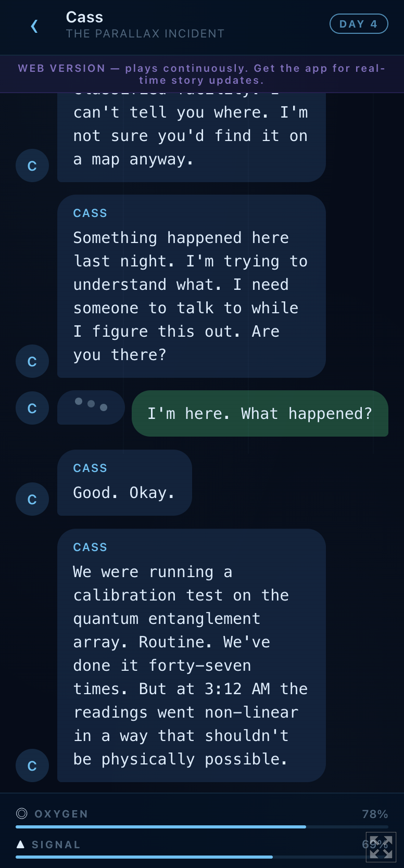Click Cass avatar beside calibration test message
The width and height of the screenshot is (404, 868).
(32, 765)
